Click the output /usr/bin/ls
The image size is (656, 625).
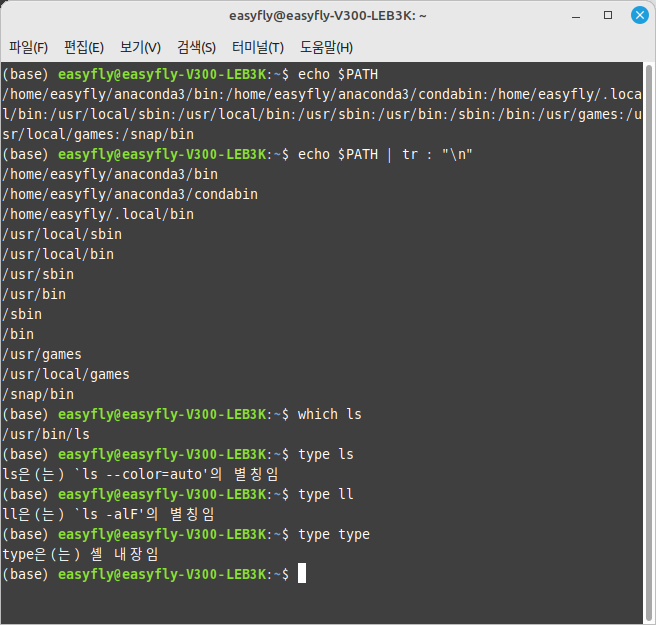coord(46,435)
